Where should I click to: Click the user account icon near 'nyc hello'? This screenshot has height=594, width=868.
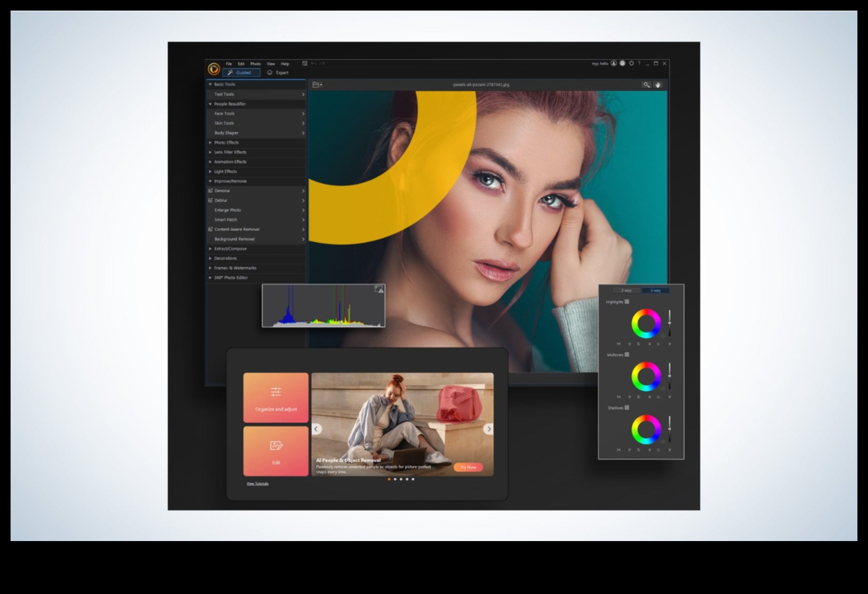[614, 64]
